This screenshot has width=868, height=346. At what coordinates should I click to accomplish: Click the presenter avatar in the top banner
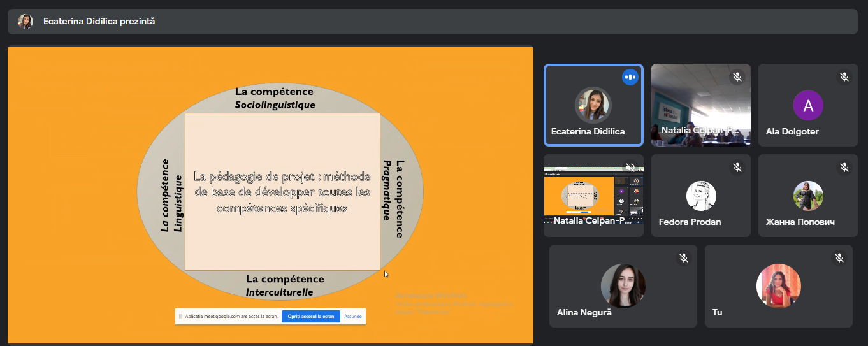[x=25, y=21]
